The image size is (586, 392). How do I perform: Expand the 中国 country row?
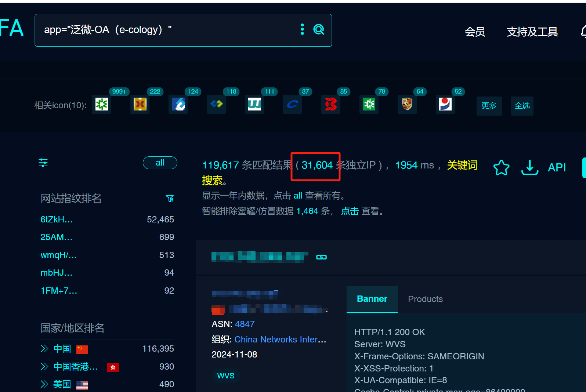tap(44, 349)
